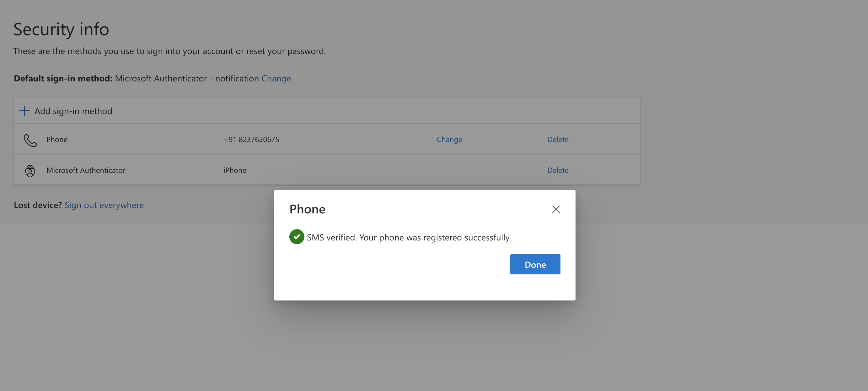Screen dimensions: 868x391
Task: Click the iPhone device name
Action: [x=235, y=170]
